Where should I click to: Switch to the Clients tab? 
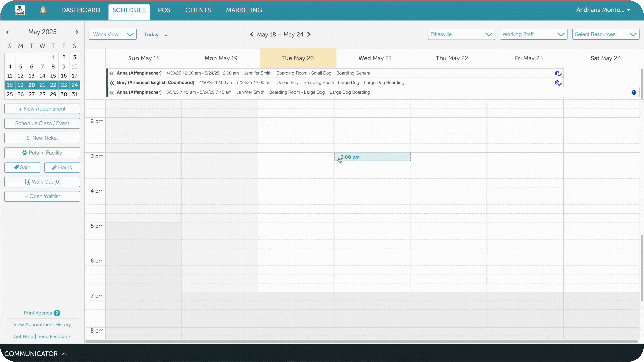tap(198, 10)
